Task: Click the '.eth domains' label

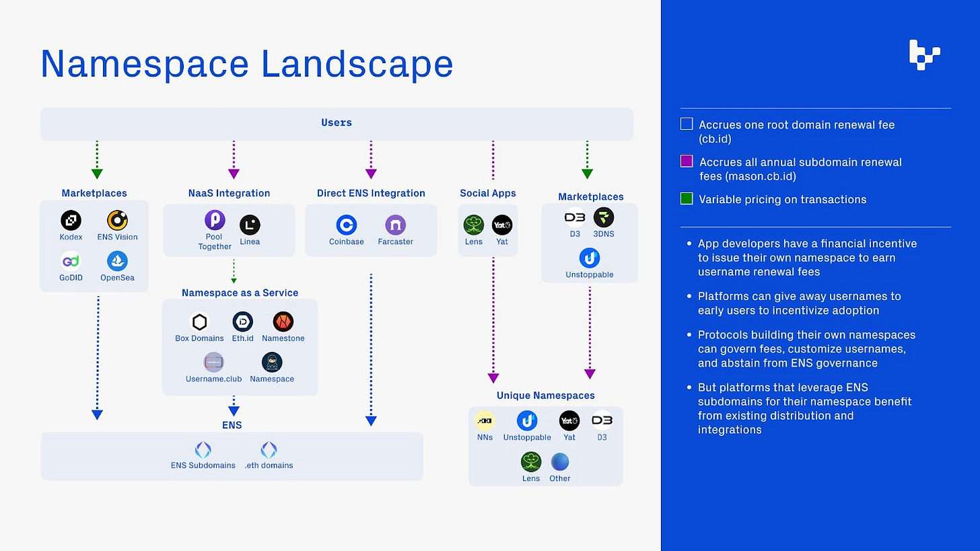Action: 269,466
